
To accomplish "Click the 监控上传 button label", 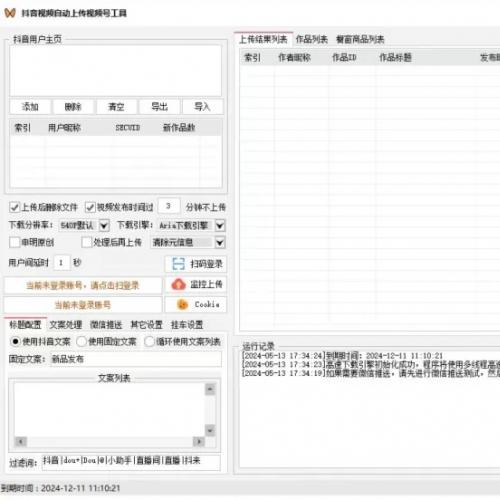I will 206,284.
